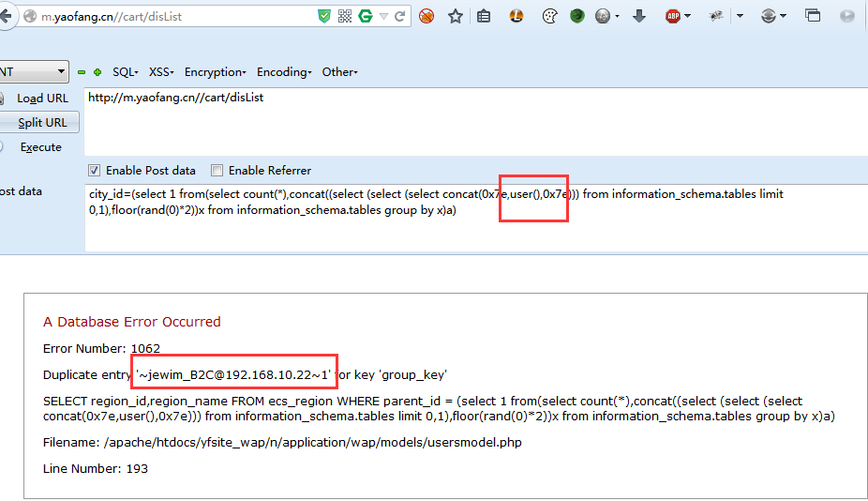Open the SQL menu in HackBar
Viewport: 868px width, 501px height.
(x=125, y=72)
